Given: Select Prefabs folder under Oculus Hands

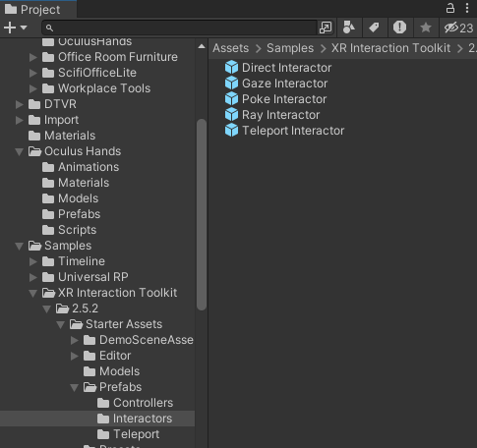Looking at the screenshot, I should 71,214.
